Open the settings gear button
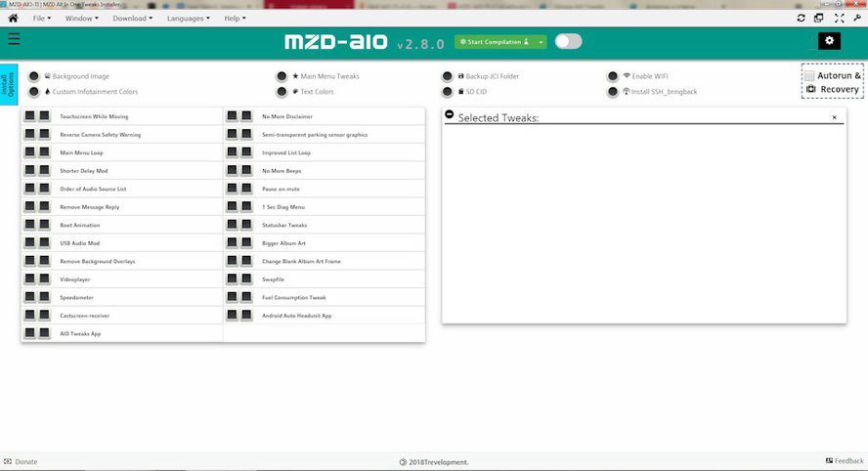868x471 pixels. (829, 40)
